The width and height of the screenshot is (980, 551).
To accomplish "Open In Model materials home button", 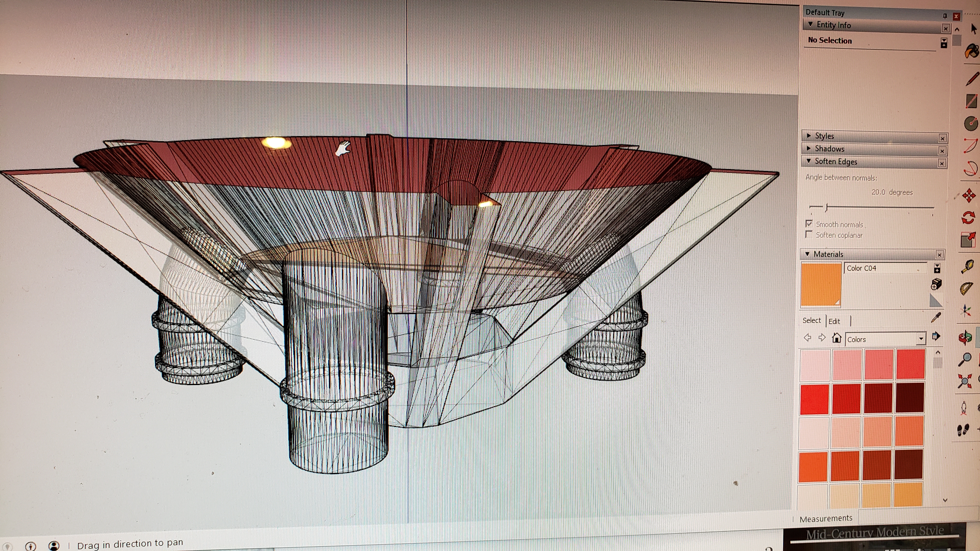I will pyautogui.click(x=836, y=338).
